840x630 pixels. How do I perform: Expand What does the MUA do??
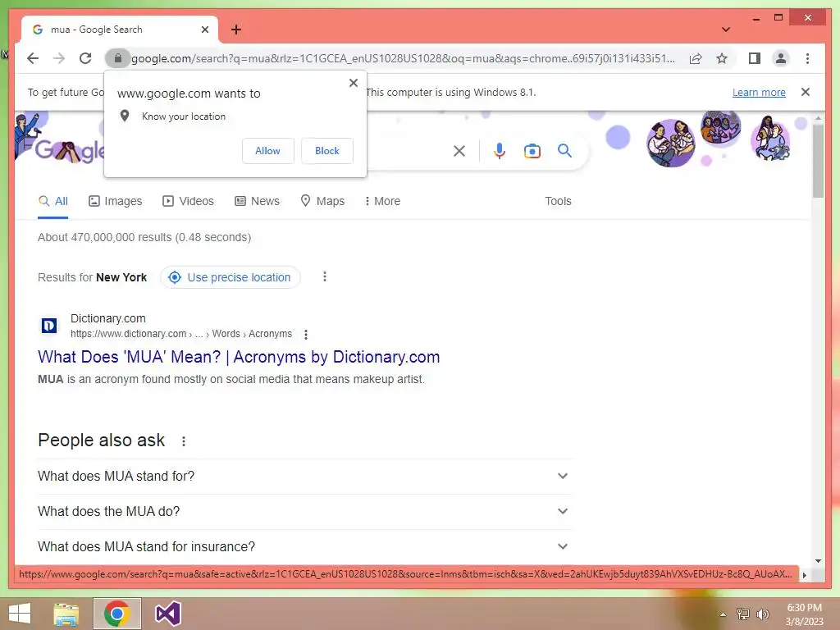click(304, 511)
